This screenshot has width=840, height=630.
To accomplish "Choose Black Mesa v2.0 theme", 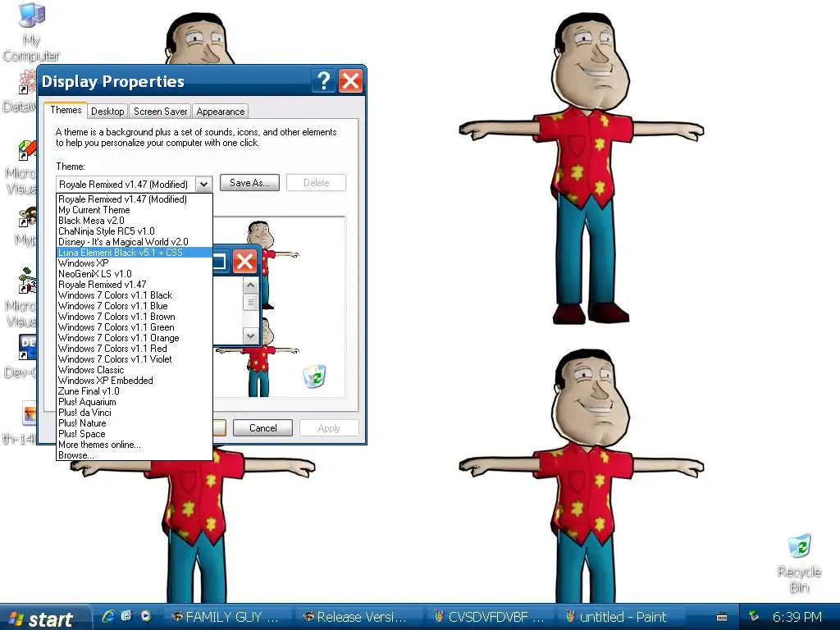I will (135, 221).
